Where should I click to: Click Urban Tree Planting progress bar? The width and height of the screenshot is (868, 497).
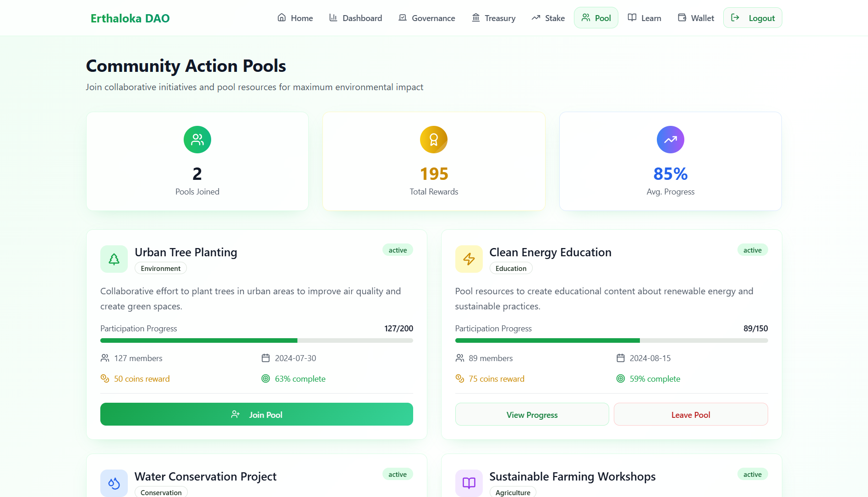click(x=257, y=340)
